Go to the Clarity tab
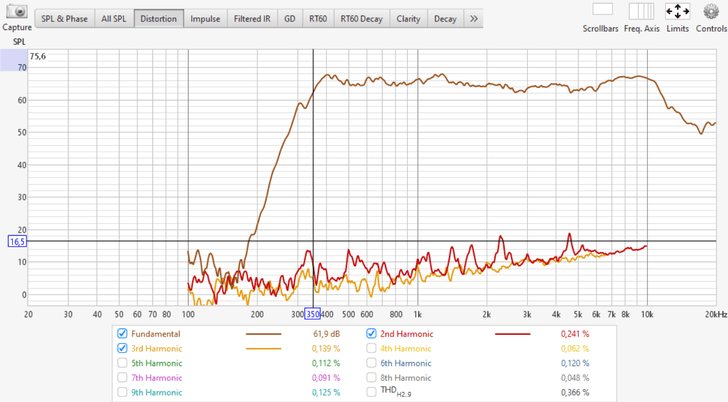 point(408,19)
